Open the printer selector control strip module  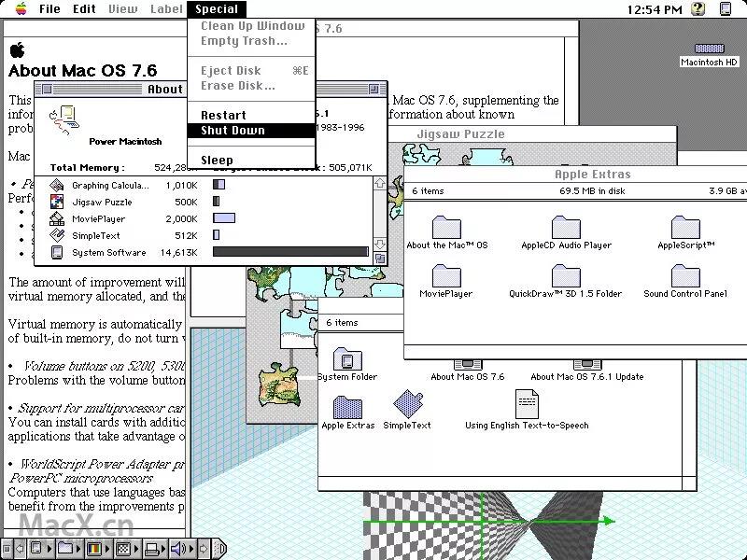(x=149, y=549)
